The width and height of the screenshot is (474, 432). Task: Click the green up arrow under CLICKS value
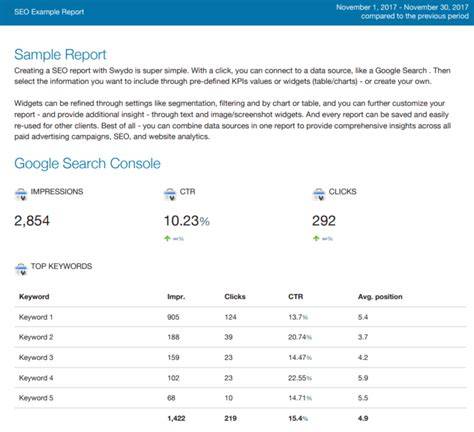coord(316,238)
